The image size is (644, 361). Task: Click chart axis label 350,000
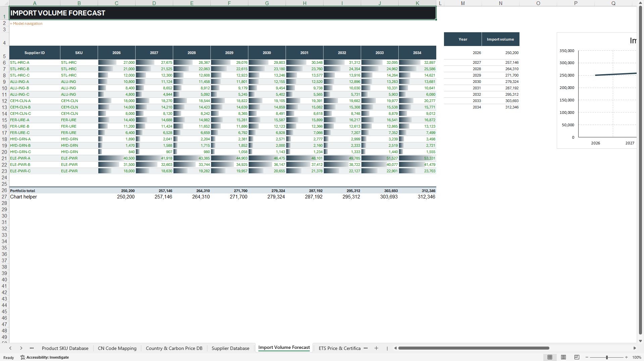[567, 51]
